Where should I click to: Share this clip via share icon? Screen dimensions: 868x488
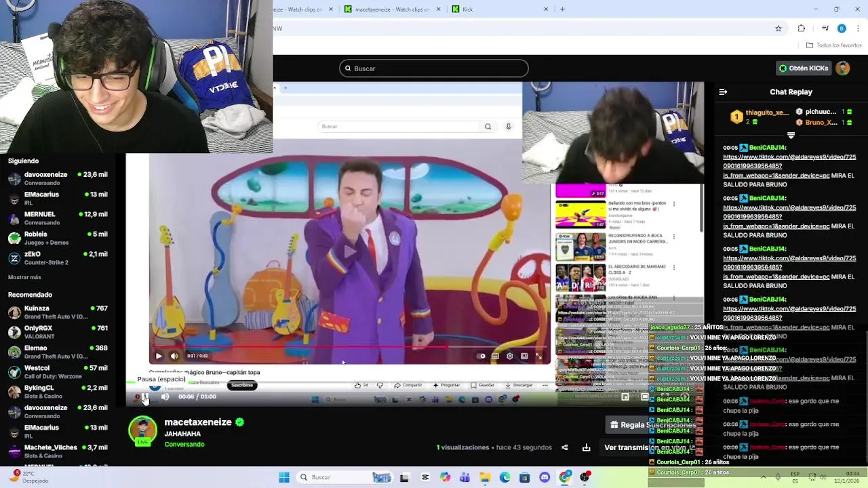pyautogui.click(x=564, y=447)
